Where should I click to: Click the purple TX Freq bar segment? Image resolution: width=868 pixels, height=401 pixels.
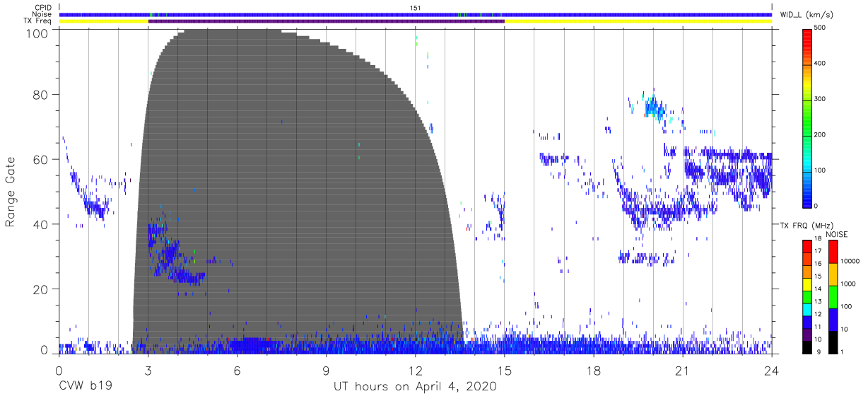click(x=326, y=21)
